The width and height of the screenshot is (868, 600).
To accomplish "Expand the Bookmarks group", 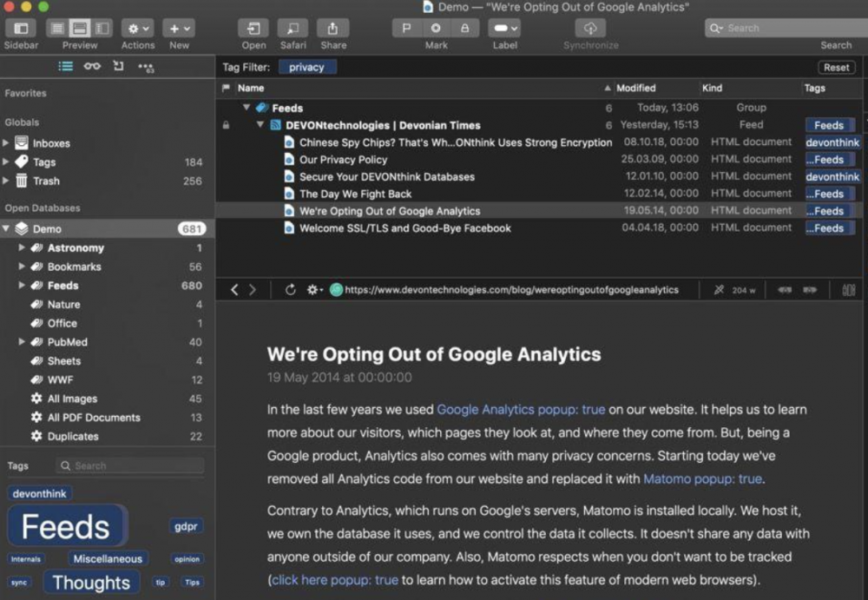I will [22, 267].
